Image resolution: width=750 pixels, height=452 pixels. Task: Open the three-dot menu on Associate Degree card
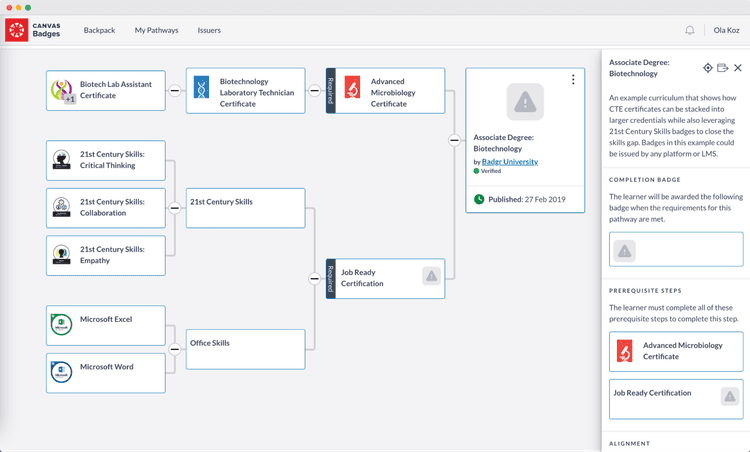coord(573,79)
